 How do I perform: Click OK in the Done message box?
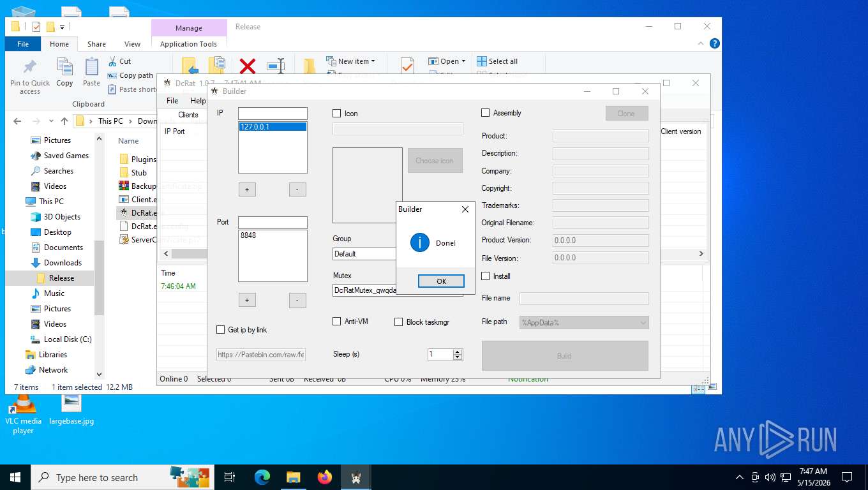point(441,281)
